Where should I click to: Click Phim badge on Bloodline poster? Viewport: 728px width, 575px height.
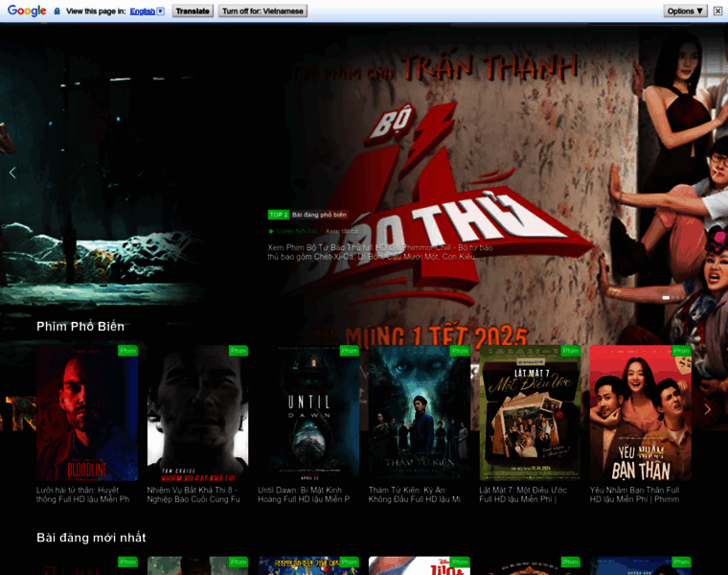127,351
